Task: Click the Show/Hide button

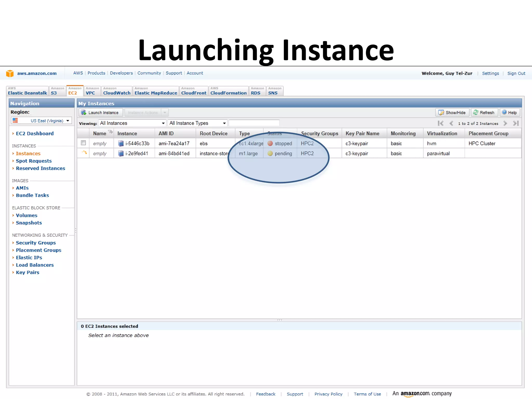Action: tap(452, 112)
